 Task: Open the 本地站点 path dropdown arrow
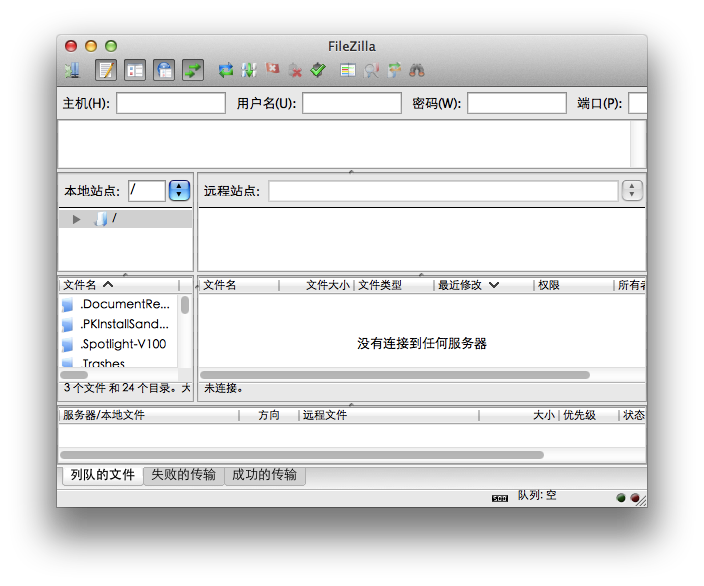pyautogui.click(x=179, y=190)
